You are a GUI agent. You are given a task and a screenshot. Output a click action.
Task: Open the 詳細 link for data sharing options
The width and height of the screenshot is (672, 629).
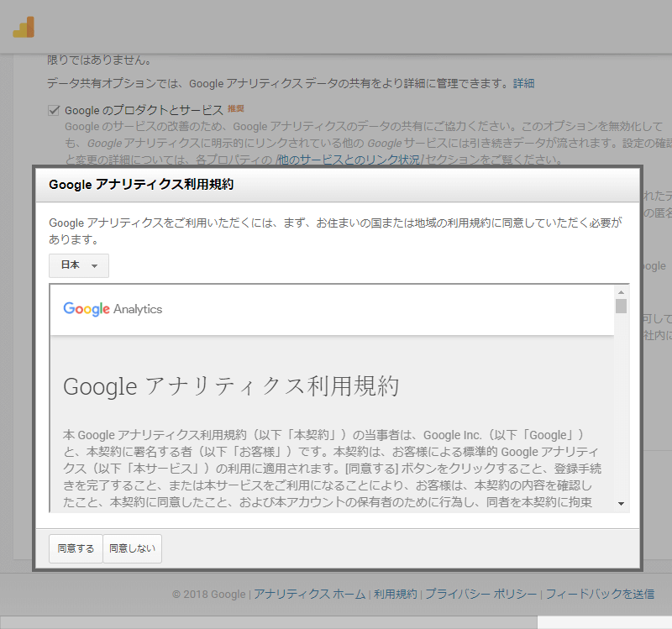(x=523, y=83)
